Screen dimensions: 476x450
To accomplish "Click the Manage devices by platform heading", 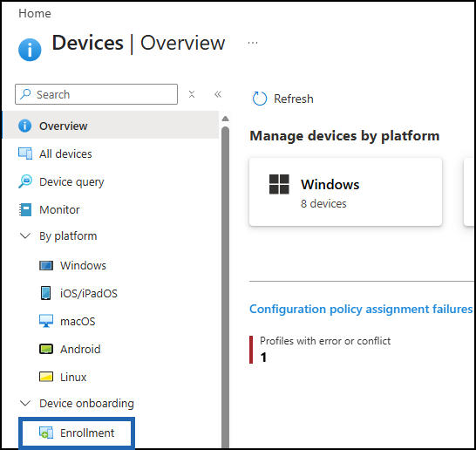I will click(x=344, y=136).
